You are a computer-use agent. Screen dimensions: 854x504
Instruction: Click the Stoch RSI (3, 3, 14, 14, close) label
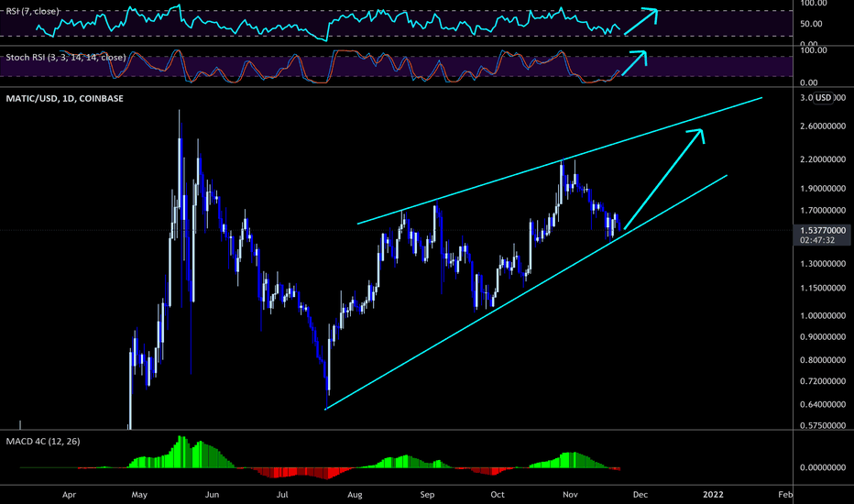66,57
